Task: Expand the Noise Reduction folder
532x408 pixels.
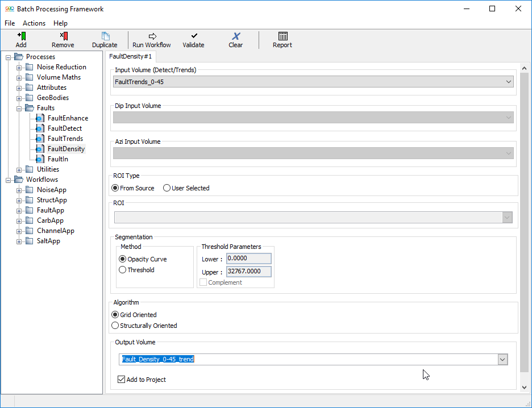Action: click(x=19, y=67)
